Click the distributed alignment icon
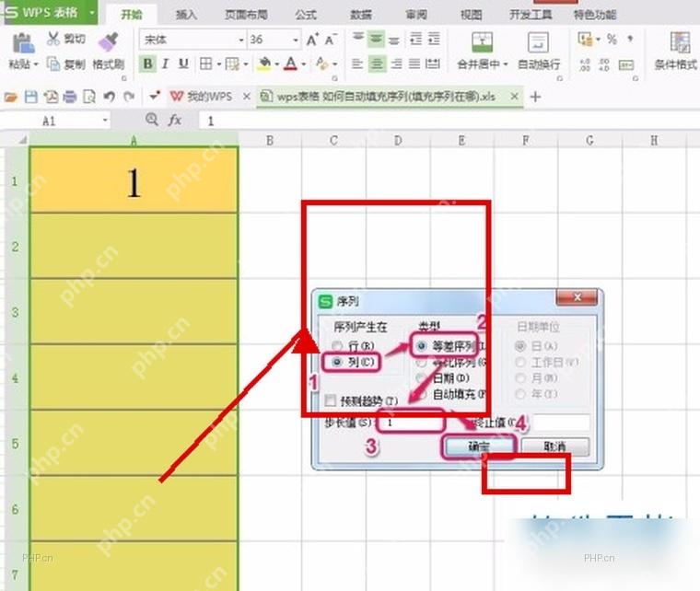Viewport: 700px width, 591px height. click(x=433, y=64)
